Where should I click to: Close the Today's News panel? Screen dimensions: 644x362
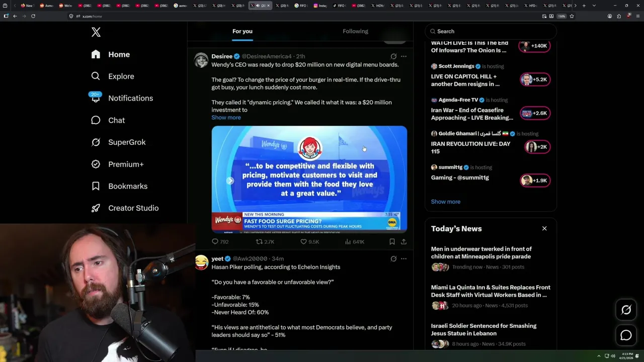tap(544, 228)
